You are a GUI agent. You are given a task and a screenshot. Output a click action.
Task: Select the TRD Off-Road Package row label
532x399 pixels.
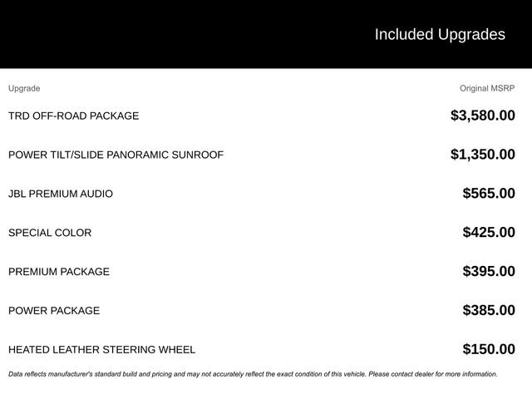pos(74,116)
